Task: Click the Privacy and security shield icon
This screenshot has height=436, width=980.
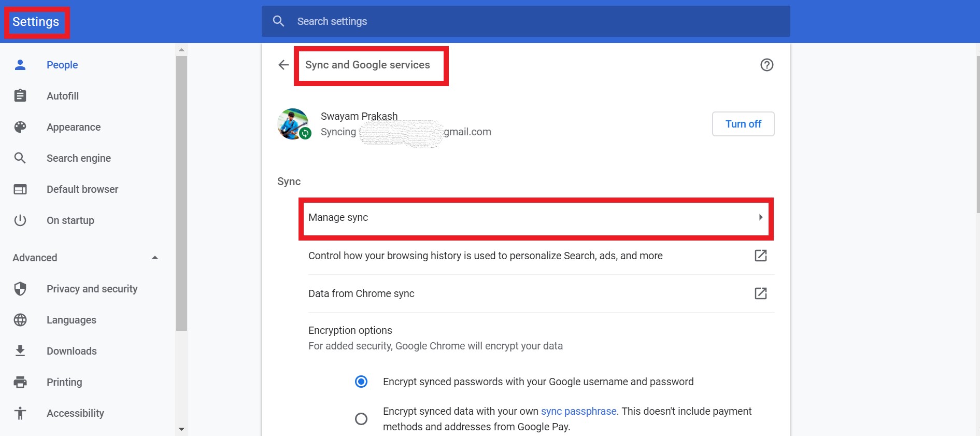Action: (x=20, y=289)
